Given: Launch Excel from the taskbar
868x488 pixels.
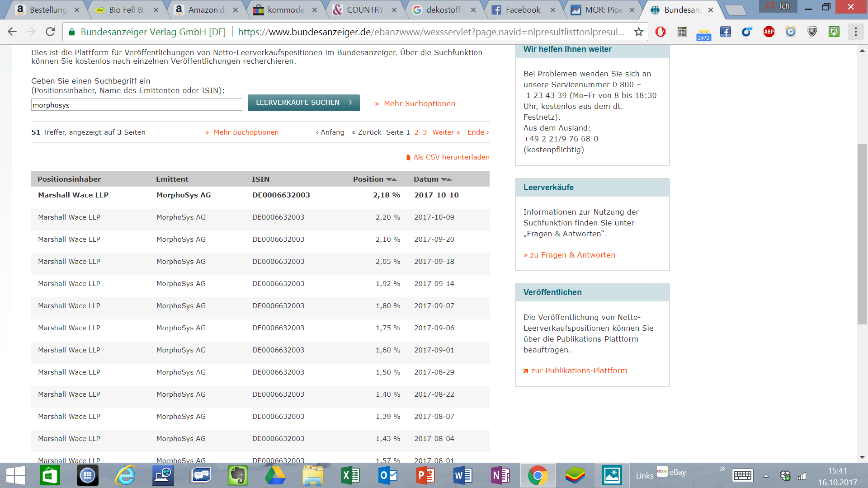Looking at the screenshot, I should point(350,475).
